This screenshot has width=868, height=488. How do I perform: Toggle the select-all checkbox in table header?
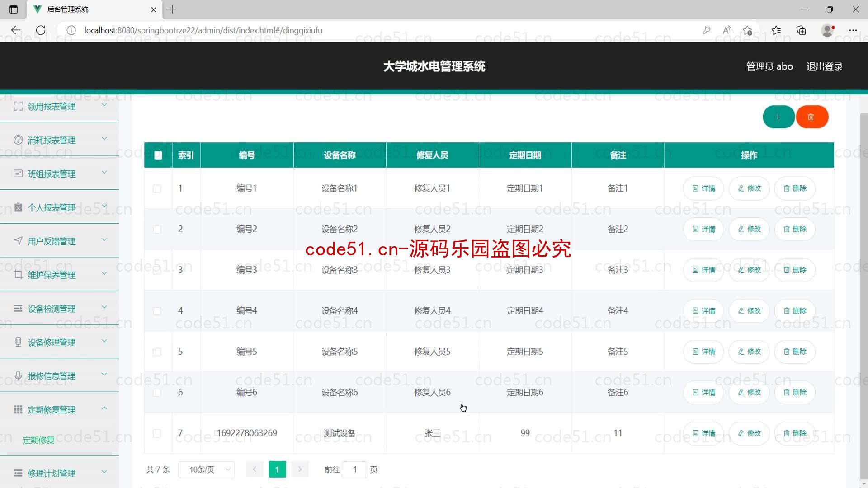tap(158, 155)
